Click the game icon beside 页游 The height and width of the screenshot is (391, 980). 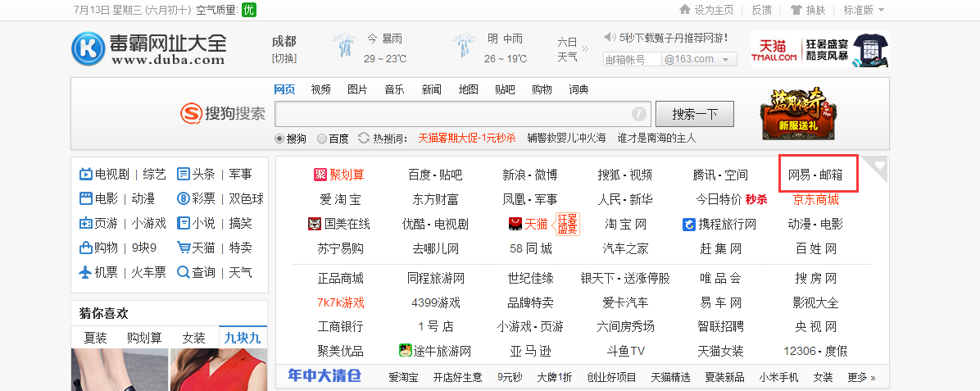pos(85,223)
